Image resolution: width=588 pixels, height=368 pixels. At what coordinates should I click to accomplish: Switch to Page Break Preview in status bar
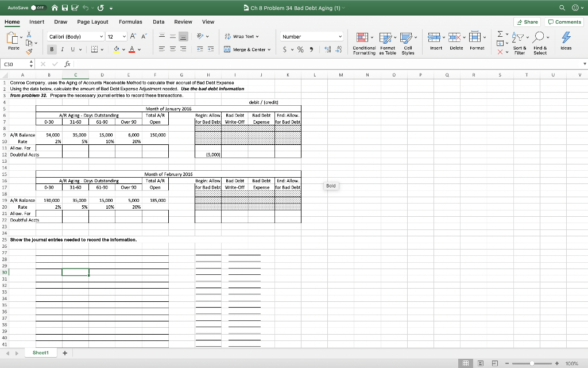494,363
